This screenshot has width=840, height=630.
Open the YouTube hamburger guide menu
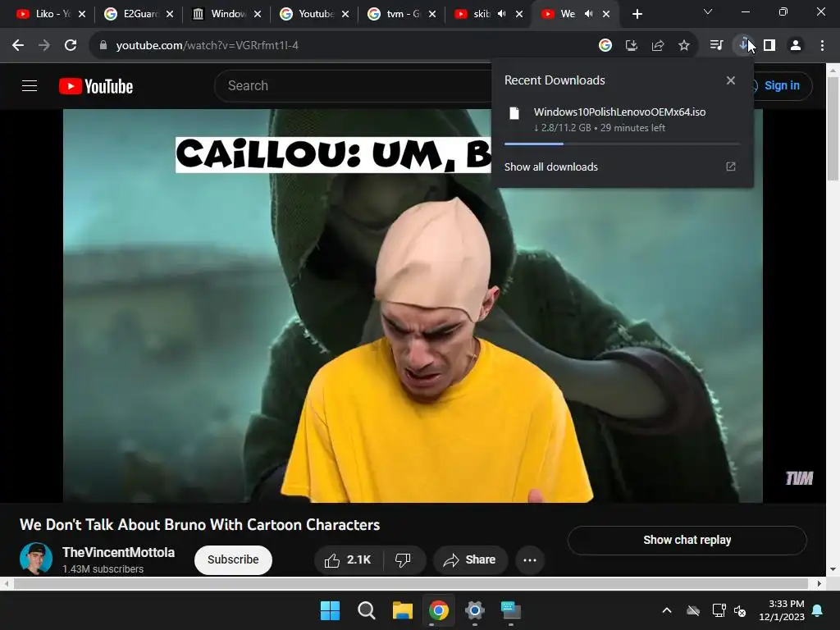coord(30,85)
